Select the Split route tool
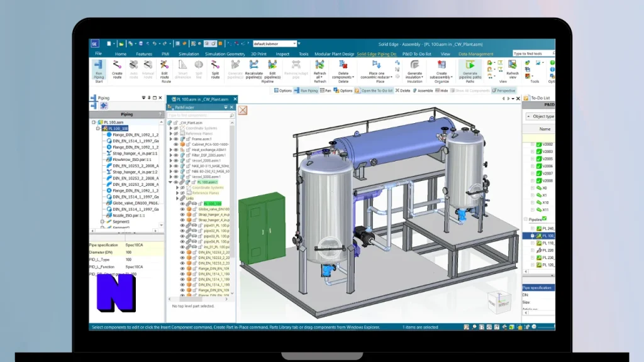Viewport: 644px width, 362px height. click(x=215, y=69)
